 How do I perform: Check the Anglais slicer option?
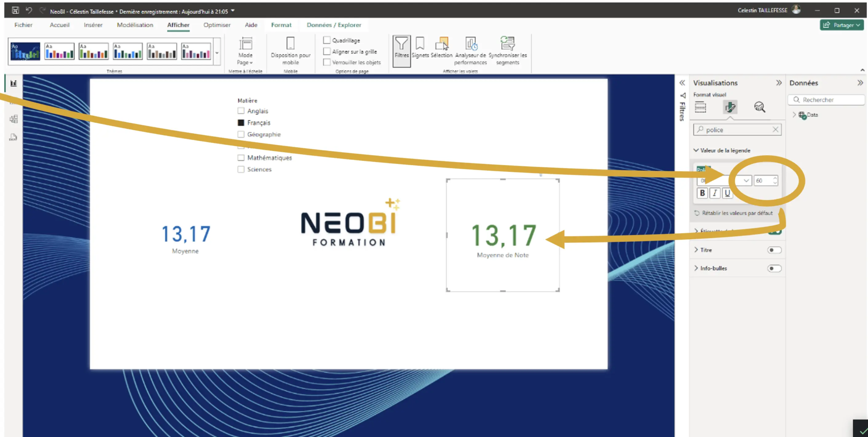241,111
